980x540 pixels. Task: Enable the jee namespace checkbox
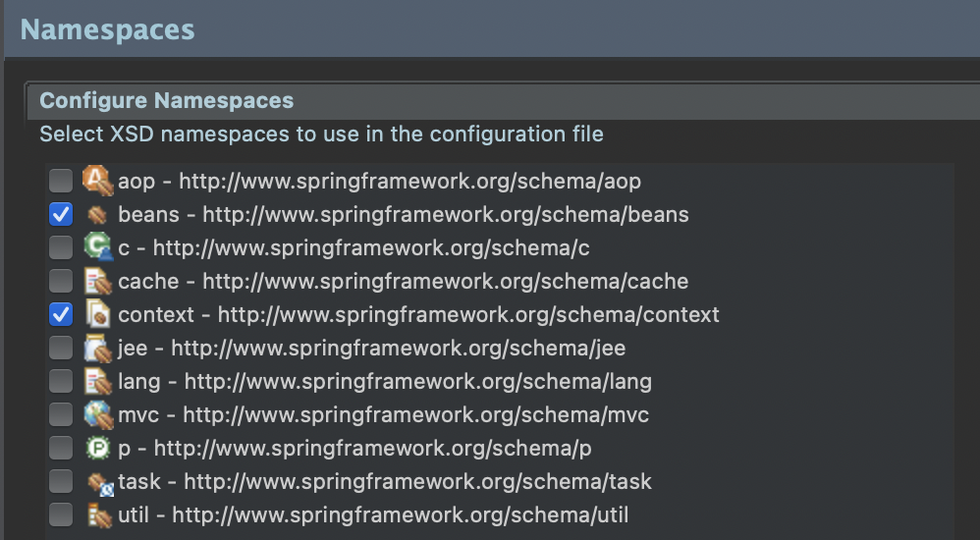[61, 349]
